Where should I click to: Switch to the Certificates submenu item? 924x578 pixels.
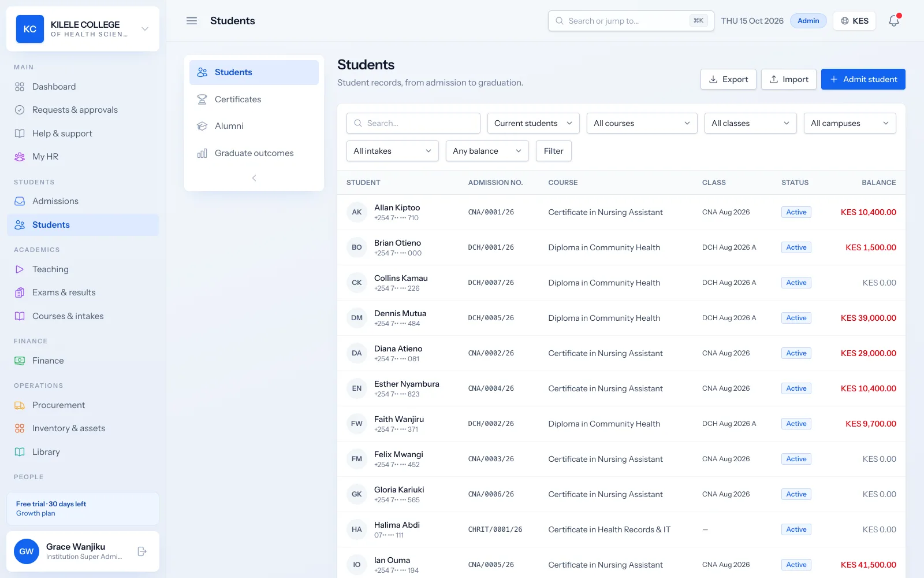click(254, 99)
